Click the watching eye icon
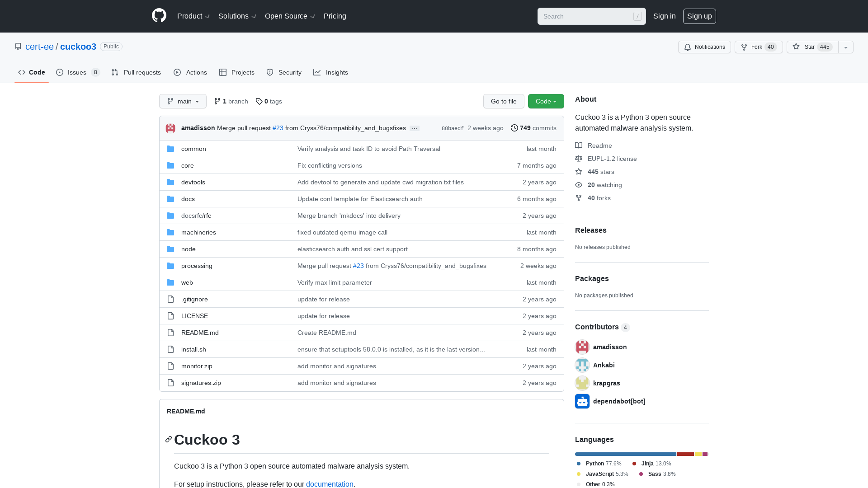This screenshot has width=868, height=488. pos(579,185)
